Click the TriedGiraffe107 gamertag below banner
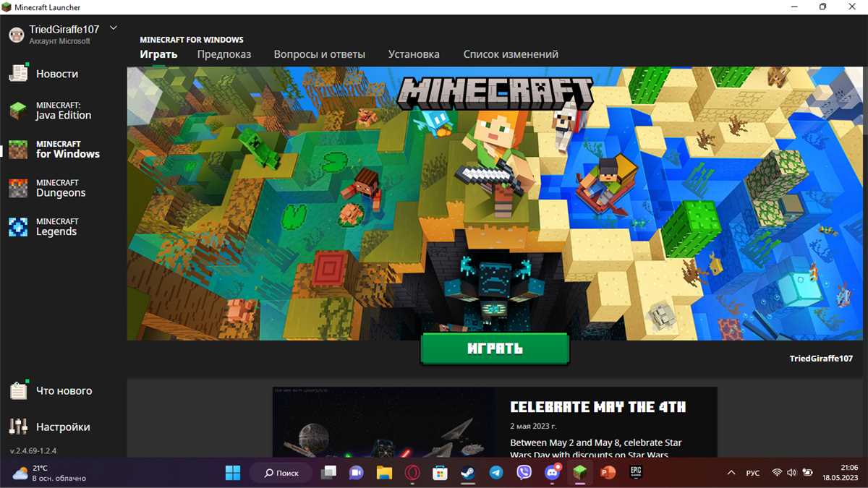This screenshot has width=868, height=488. [x=821, y=359]
